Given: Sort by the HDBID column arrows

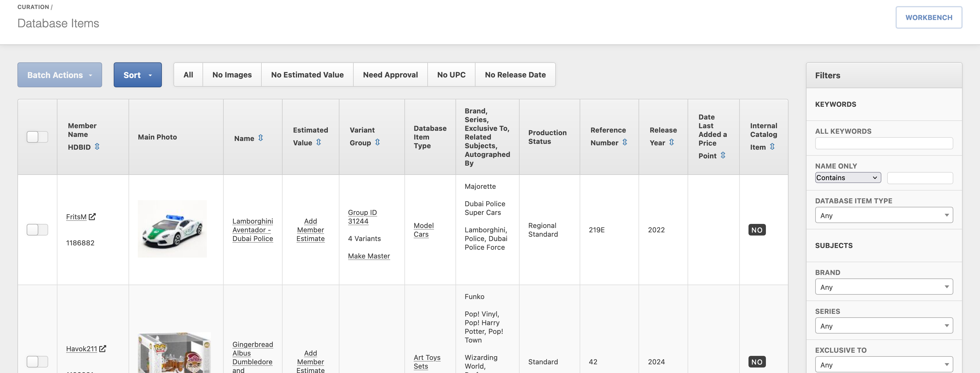Looking at the screenshot, I should point(97,146).
